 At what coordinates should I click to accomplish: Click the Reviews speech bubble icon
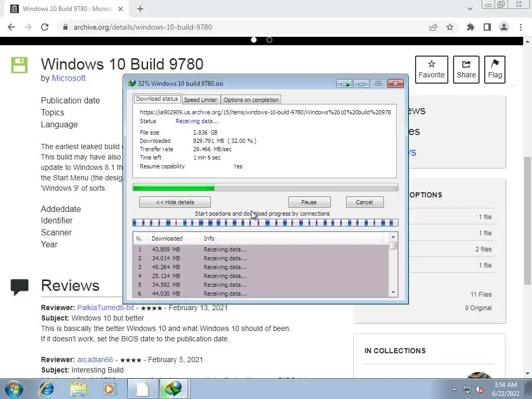(x=19, y=287)
